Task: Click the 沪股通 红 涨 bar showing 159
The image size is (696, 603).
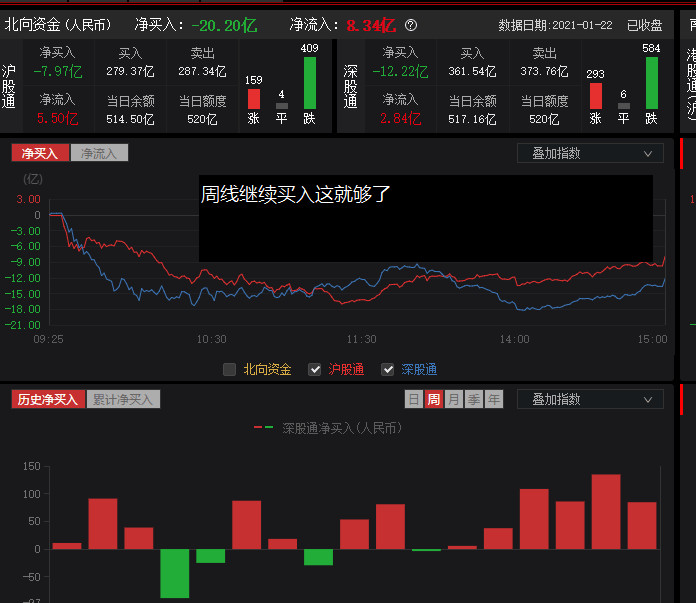Action: [x=253, y=99]
